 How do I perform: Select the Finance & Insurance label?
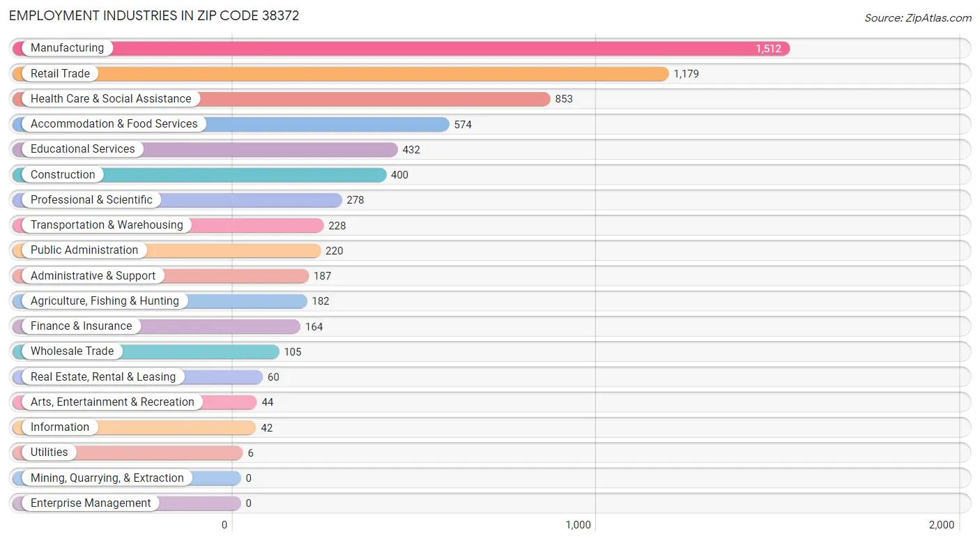(81, 326)
